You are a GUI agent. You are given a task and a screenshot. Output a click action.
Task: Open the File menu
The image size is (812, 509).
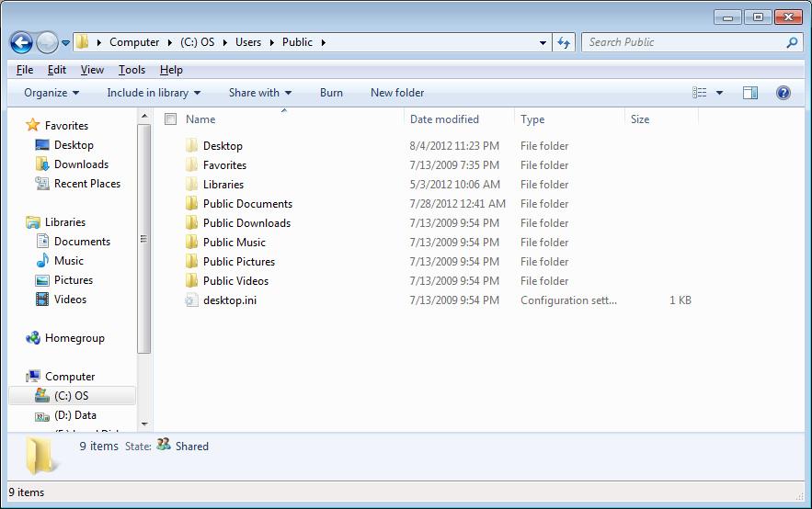pyautogui.click(x=25, y=70)
